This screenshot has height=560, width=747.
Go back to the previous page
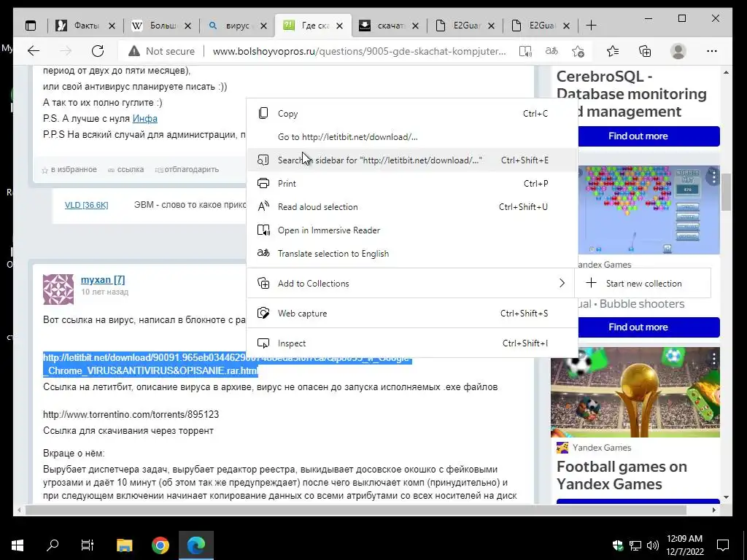tap(34, 51)
